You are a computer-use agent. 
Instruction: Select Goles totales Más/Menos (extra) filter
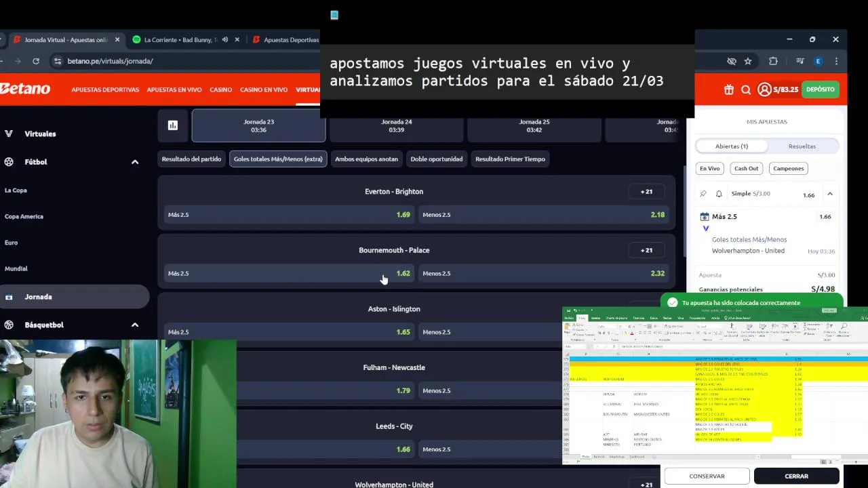click(x=278, y=159)
